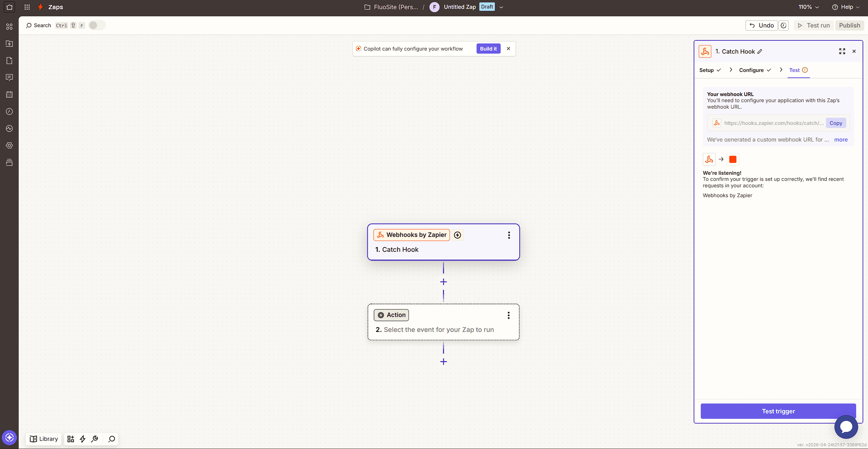Image resolution: width=868 pixels, height=449 pixels.
Task: Open the calendar schedule icon in sidebar
Action: [x=9, y=94]
